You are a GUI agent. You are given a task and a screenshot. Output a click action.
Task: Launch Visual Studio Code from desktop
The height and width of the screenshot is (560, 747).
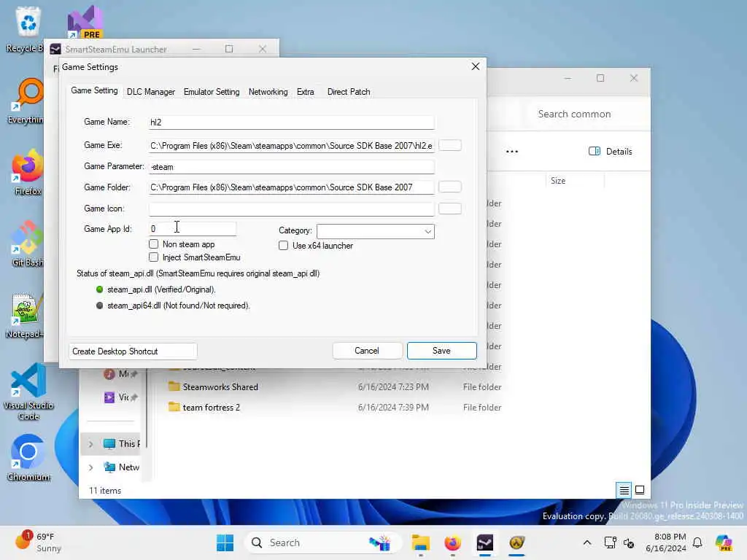coord(28,392)
